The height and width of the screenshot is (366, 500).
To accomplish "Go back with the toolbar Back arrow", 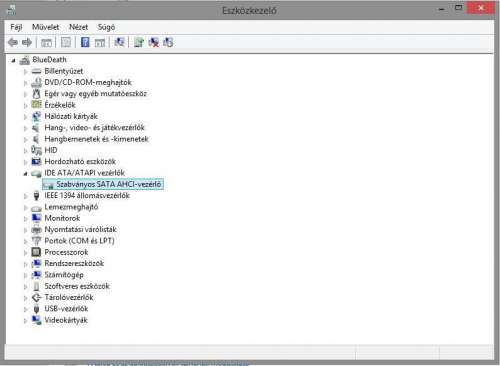I will pos(13,42).
